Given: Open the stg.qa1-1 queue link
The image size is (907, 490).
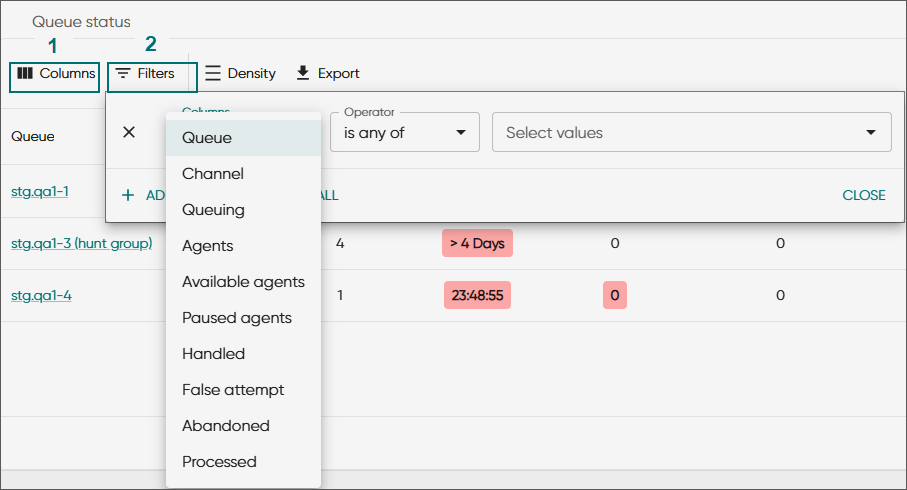Looking at the screenshot, I should [x=40, y=191].
